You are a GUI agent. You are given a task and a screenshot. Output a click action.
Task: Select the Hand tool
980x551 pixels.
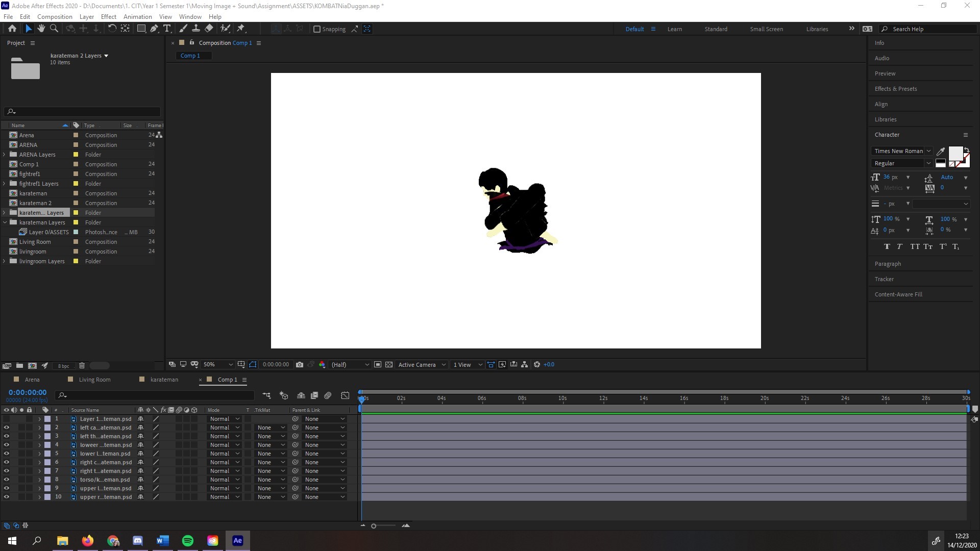(41, 29)
